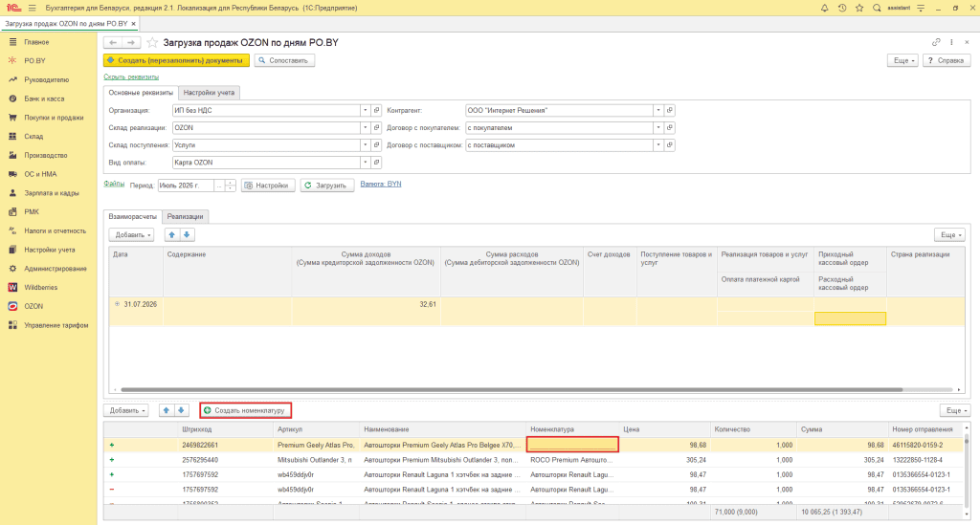The image size is (980, 525).
Task: Open the Склад sidebar section
Action: (33, 136)
